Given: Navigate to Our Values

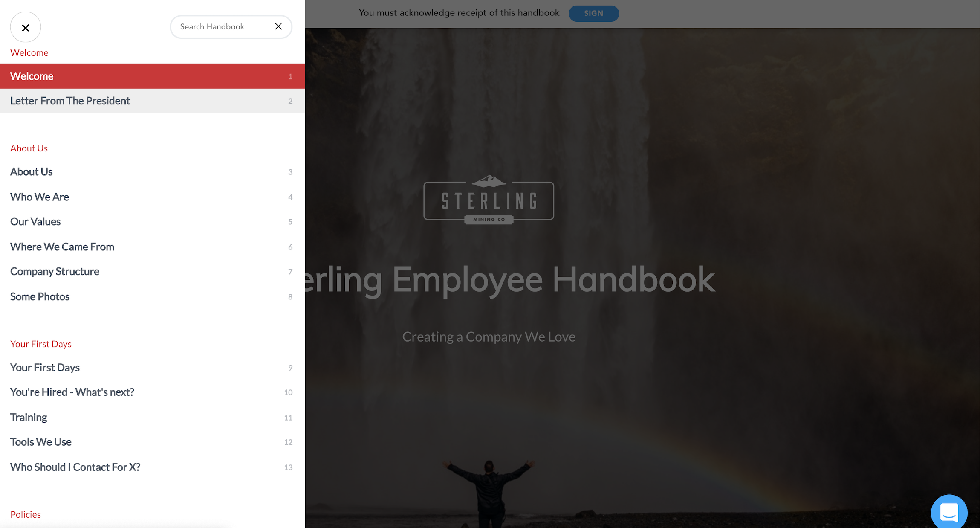Looking at the screenshot, I should tap(35, 222).
